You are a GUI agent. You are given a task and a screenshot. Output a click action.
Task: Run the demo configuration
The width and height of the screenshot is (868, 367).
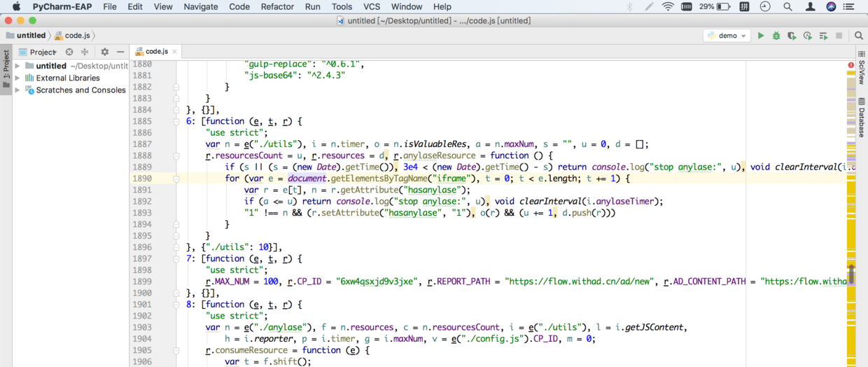click(x=761, y=36)
